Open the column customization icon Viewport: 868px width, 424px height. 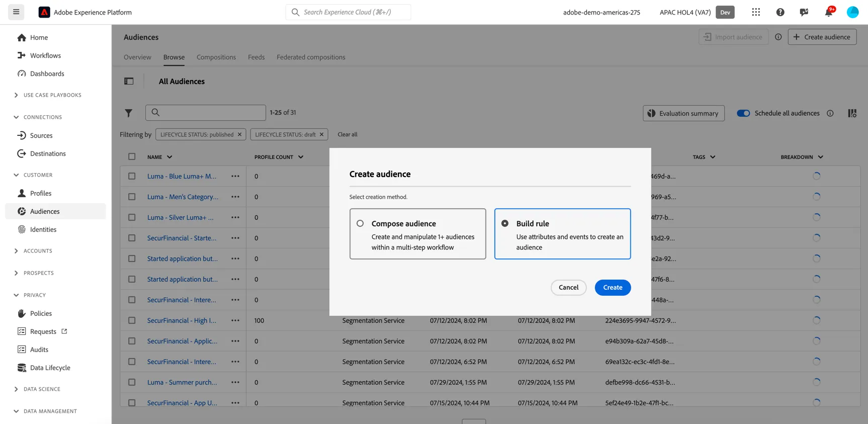(852, 113)
